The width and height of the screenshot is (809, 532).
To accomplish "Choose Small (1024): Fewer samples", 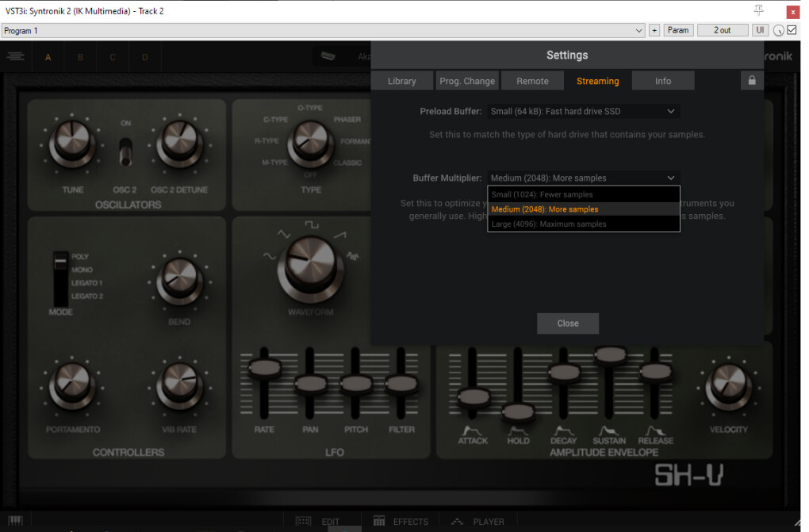I will [584, 194].
